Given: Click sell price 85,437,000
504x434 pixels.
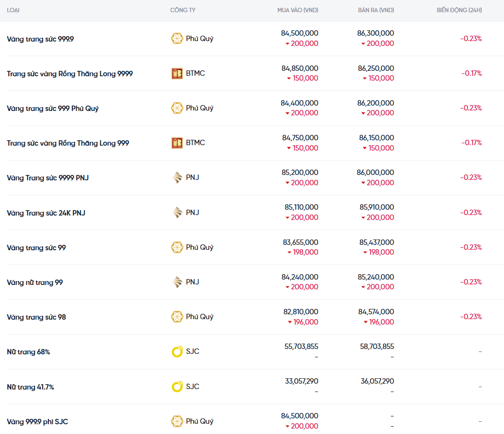Looking at the screenshot, I should pos(376,242).
